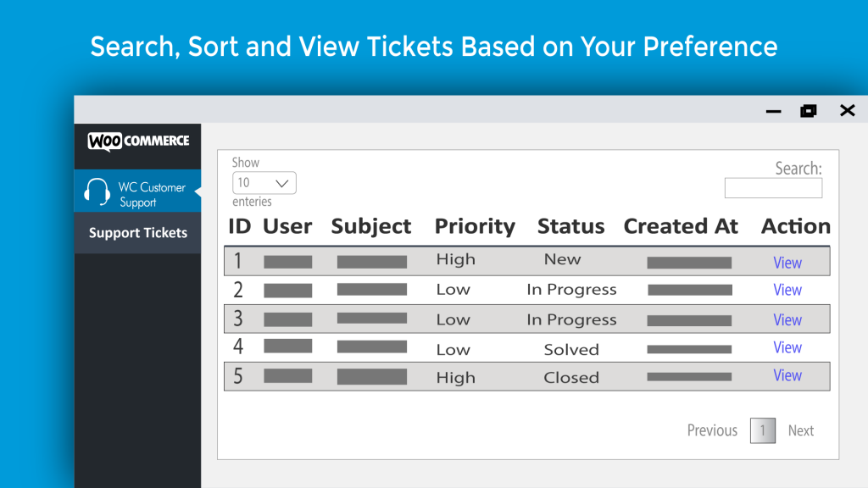Click the chevron arrow in entries dropdown
Image resolution: width=868 pixels, height=488 pixels.
tap(281, 183)
